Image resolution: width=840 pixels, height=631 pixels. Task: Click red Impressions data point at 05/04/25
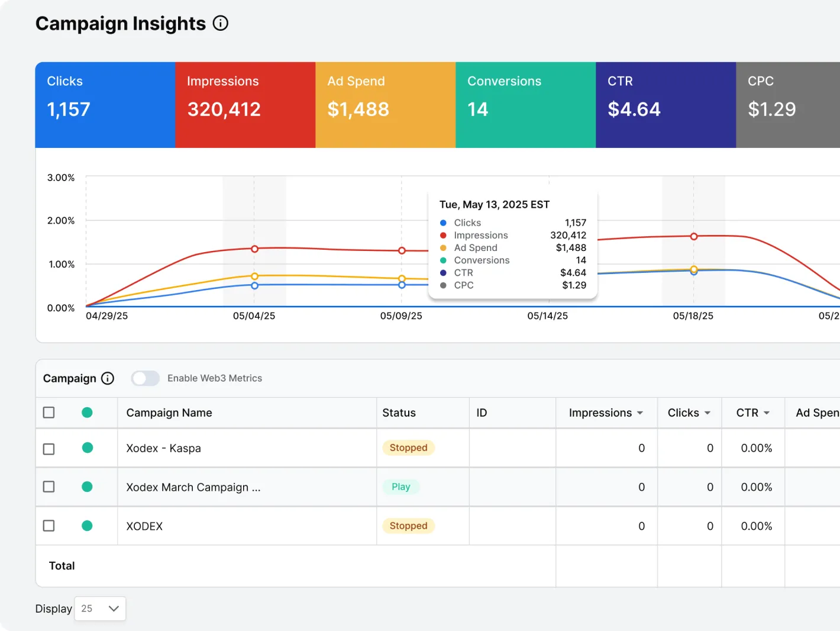tap(254, 249)
